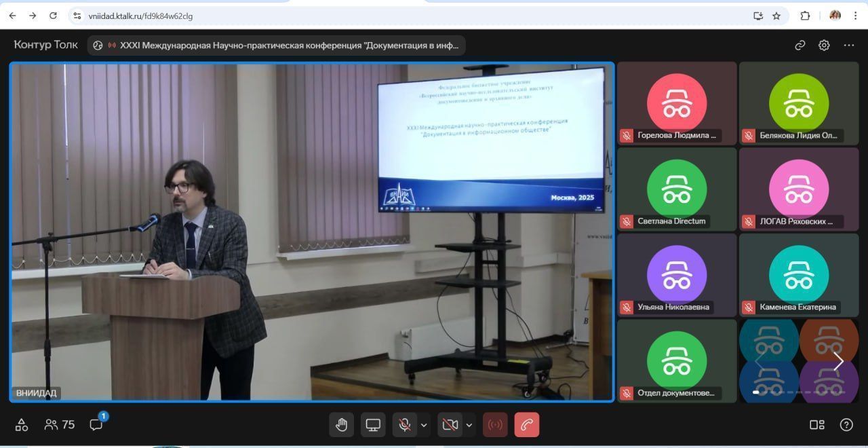The height and width of the screenshot is (448, 868).
Task: Expand microphone options dropdown arrow
Action: (424, 425)
